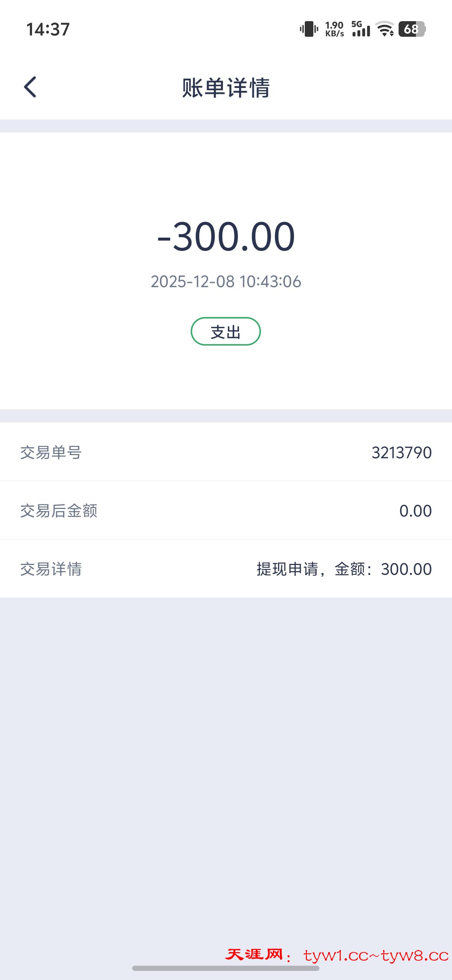The height and width of the screenshot is (980, 452).
Task: Tap the -300.00 amount text
Action: (x=226, y=236)
